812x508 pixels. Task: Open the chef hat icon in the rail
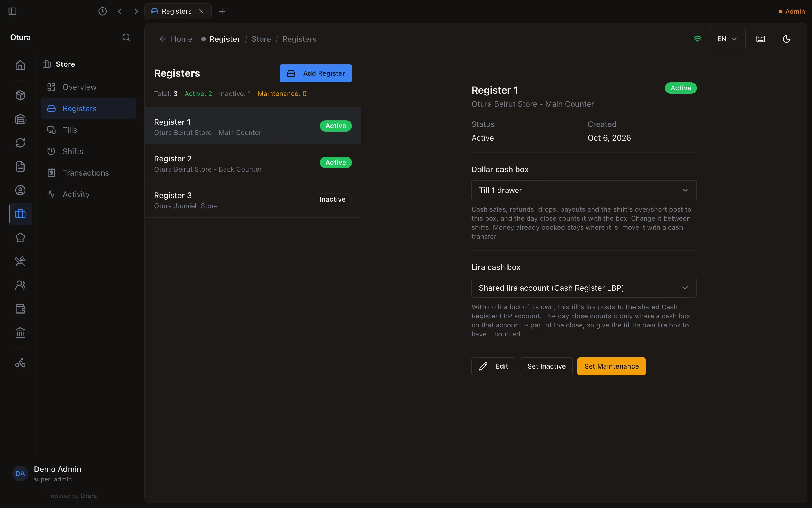point(20,238)
